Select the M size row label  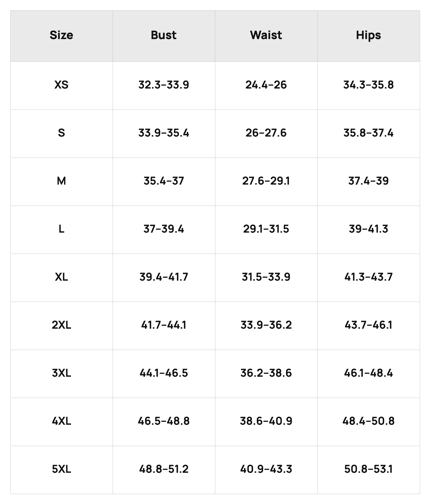point(61,181)
